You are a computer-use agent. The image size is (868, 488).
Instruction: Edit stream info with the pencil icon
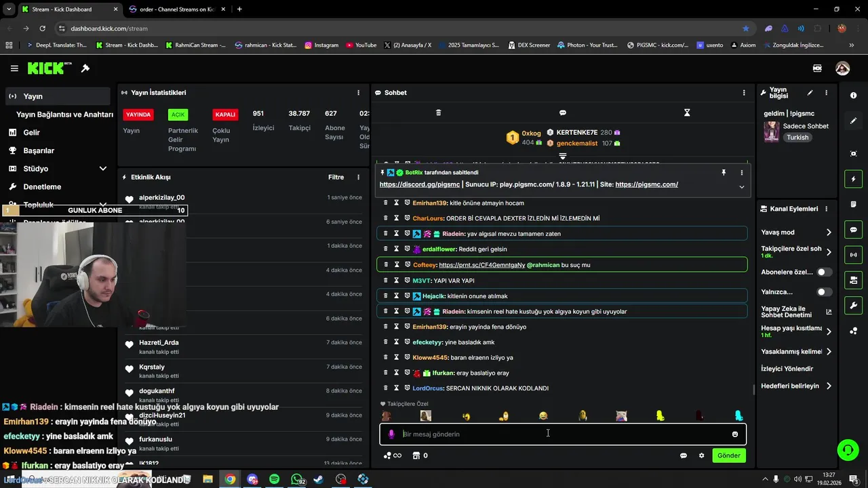point(810,93)
